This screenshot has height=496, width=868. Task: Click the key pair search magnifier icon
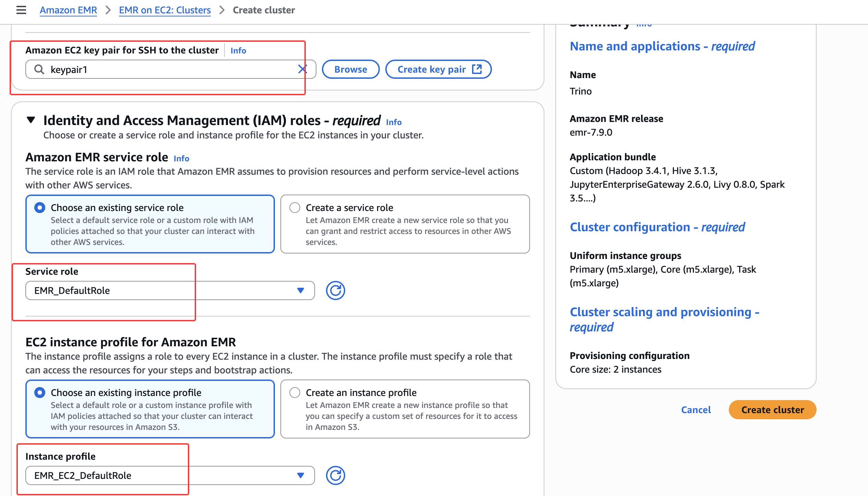click(x=39, y=70)
